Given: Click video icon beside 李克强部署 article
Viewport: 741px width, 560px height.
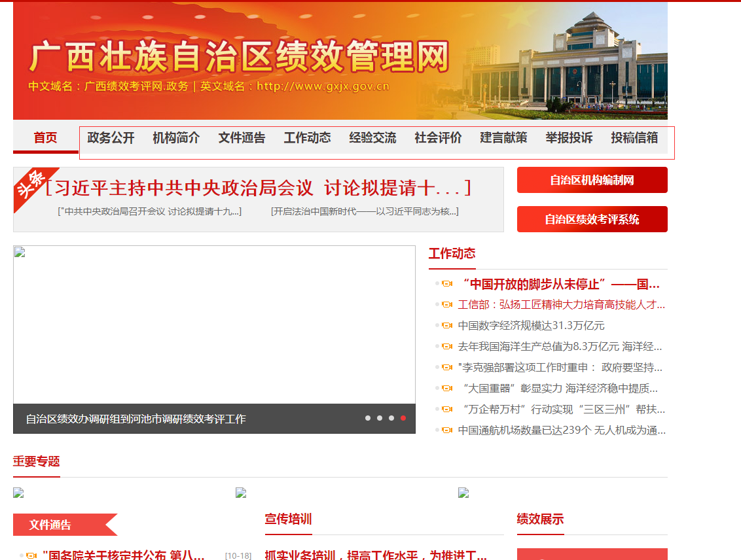Looking at the screenshot, I should pyautogui.click(x=447, y=367).
